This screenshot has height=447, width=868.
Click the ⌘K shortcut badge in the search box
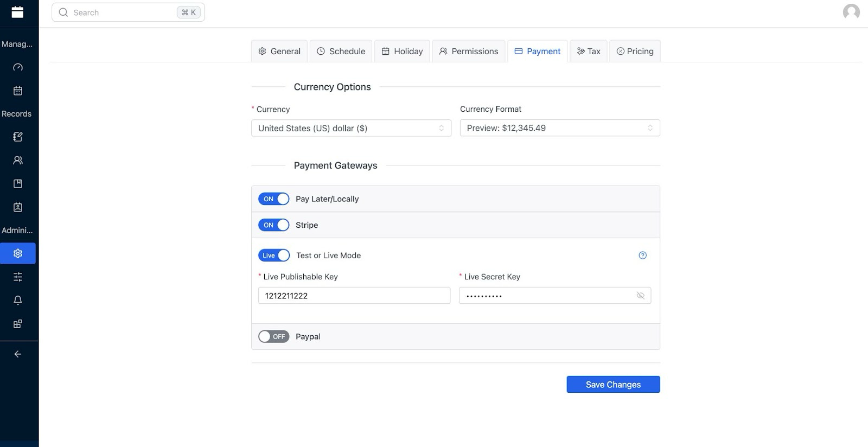point(189,12)
